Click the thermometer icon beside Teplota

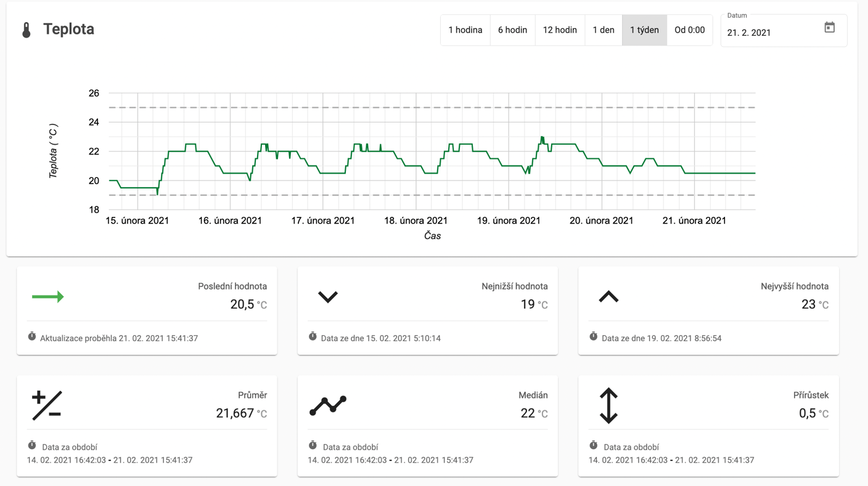point(26,30)
